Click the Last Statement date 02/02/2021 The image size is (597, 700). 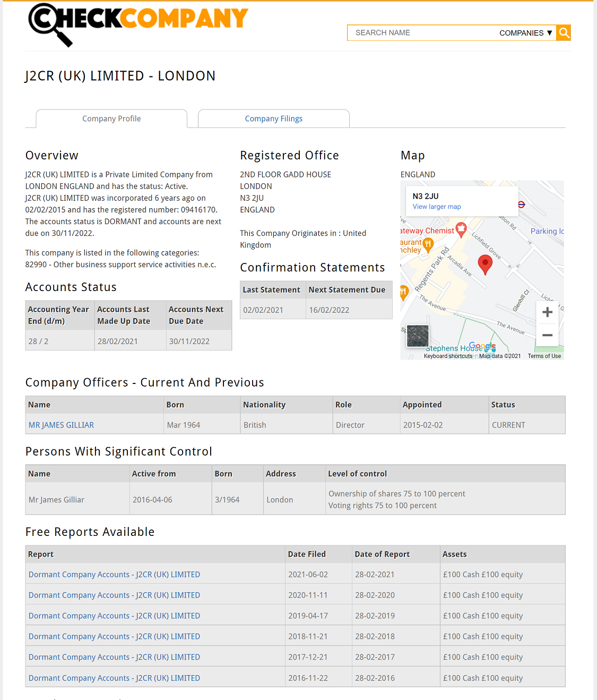263,310
